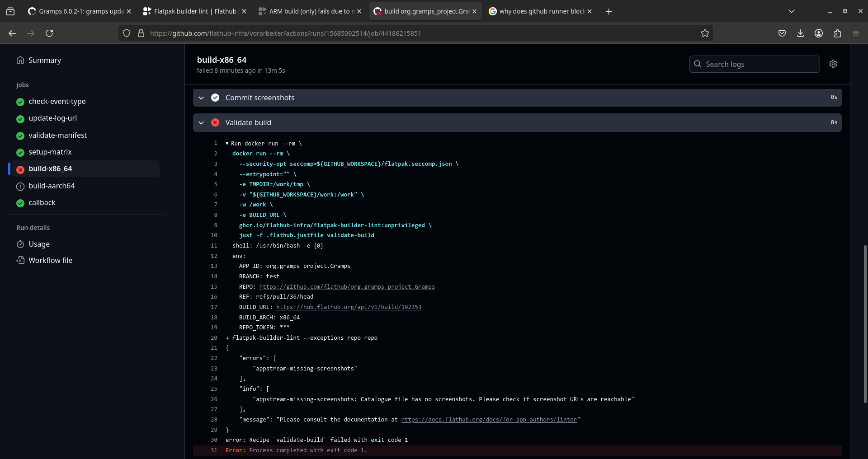Open the flathub linter docs link
The height and width of the screenshot is (459, 868).
(489, 420)
